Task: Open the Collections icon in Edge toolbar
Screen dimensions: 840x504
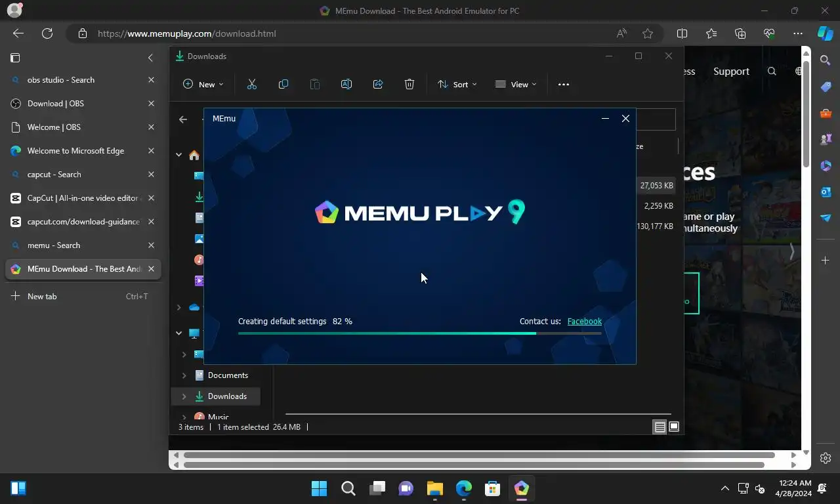Action: (740, 33)
